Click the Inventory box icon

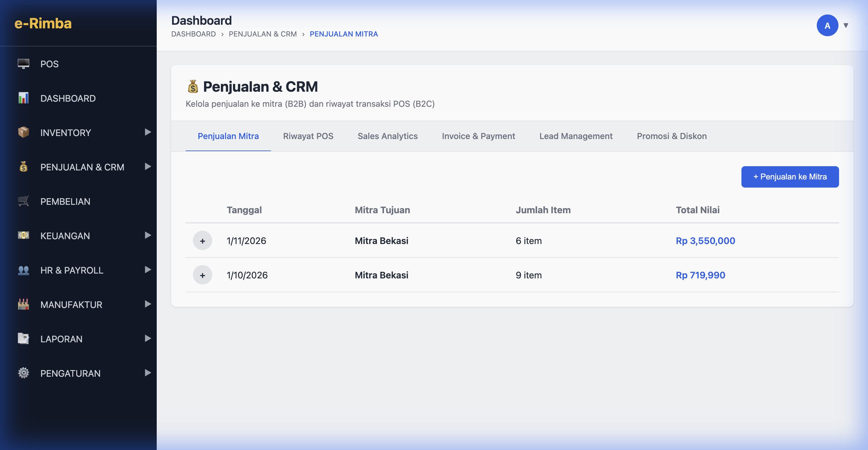[23, 132]
